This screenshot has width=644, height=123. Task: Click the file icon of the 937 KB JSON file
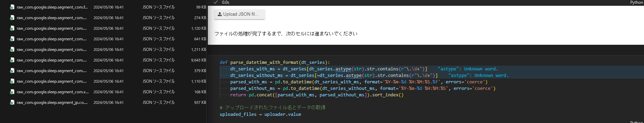pos(12,102)
